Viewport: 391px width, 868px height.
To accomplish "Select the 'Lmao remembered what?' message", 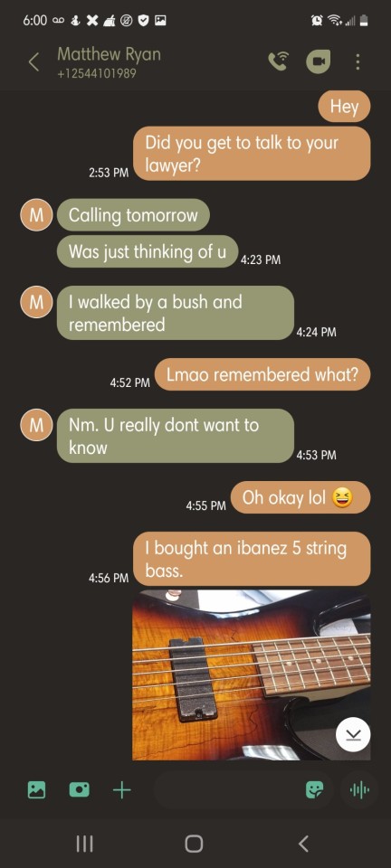I will 262,374.
